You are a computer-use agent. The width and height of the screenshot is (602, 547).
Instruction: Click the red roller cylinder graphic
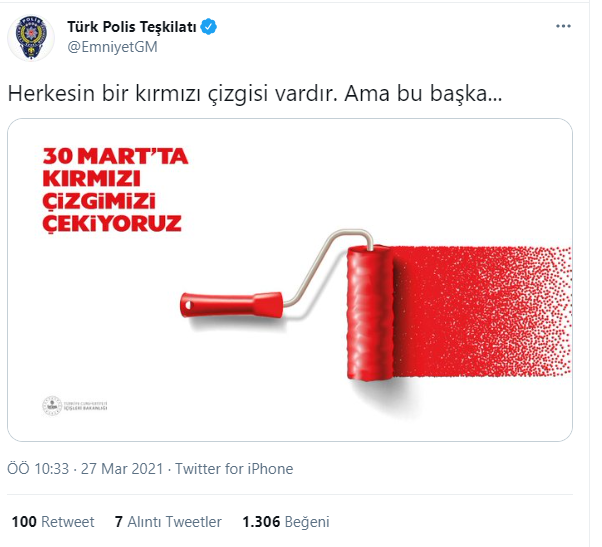point(370,313)
